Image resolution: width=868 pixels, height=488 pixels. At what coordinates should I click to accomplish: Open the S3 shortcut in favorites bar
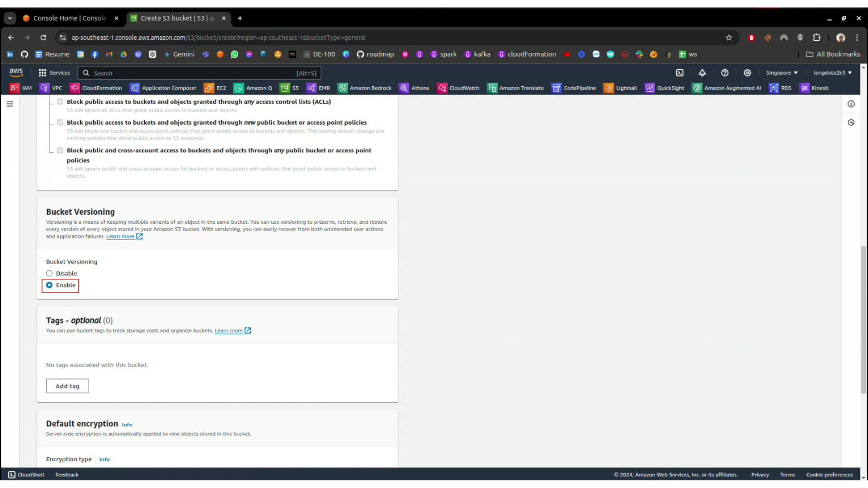(289, 88)
